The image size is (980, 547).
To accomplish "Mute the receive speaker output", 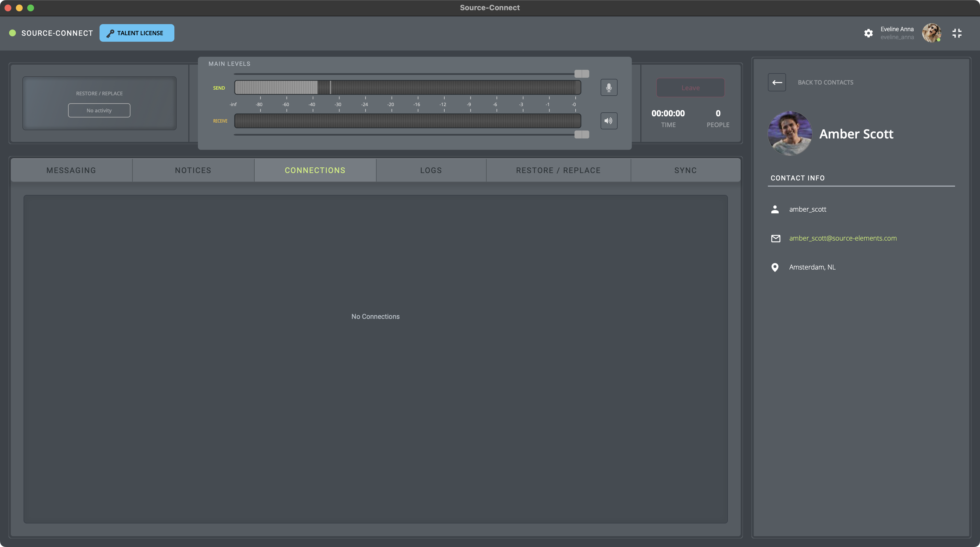I will (x=609, y=121).
